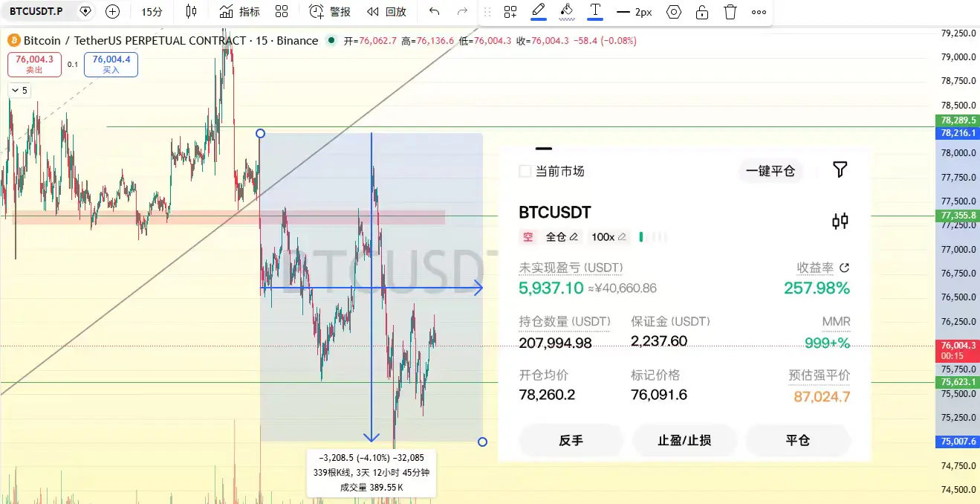Click the 75,623.1 price axis label
The height and width of the screenshot is (504, 980).
(x=957, y=382)
